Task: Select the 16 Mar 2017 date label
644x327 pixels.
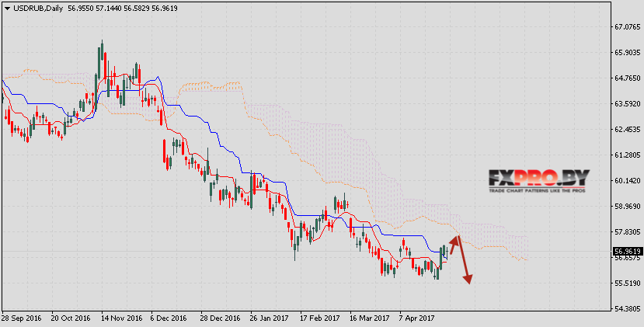Action: pyautogui.click(x=369, y=318)
